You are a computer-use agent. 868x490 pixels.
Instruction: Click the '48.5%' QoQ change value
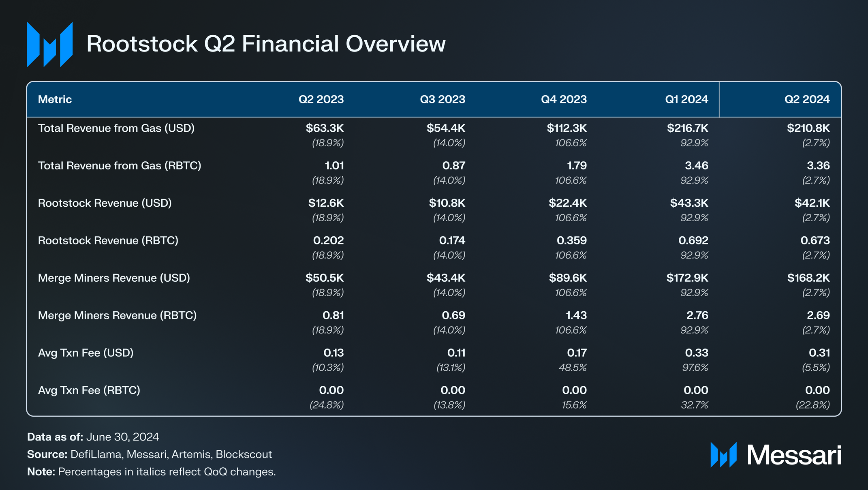tap(573, 368)
